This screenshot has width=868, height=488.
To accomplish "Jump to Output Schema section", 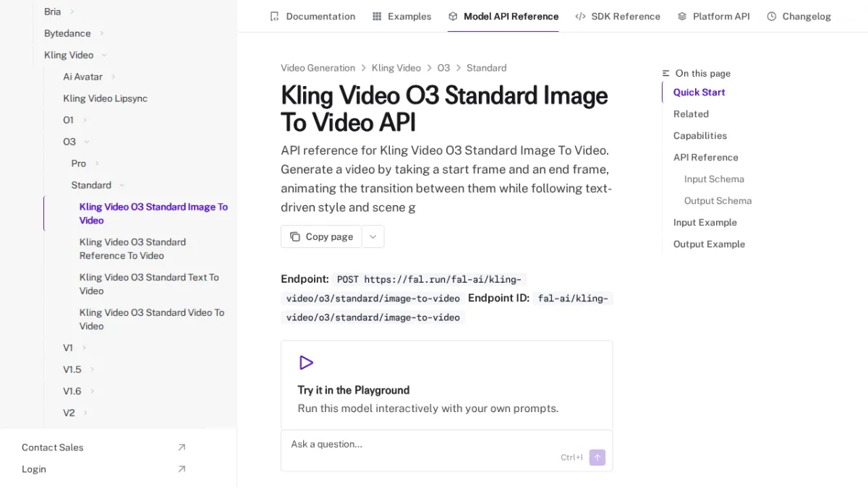I will [x=718, y=200].
